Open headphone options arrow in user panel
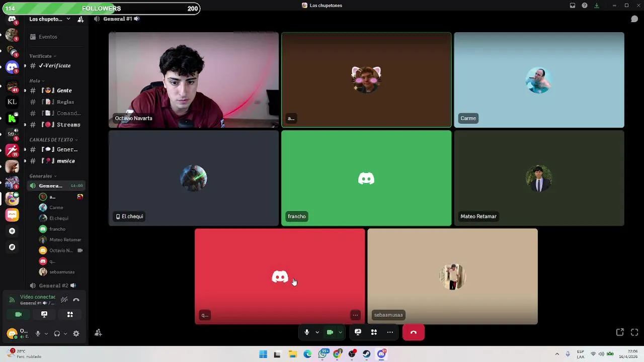 click(x=65, y=333)
